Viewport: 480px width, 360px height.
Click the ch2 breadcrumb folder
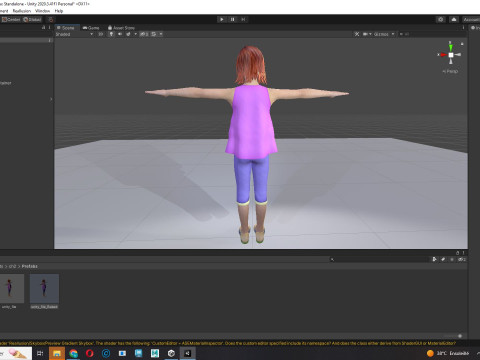point(12,266)
